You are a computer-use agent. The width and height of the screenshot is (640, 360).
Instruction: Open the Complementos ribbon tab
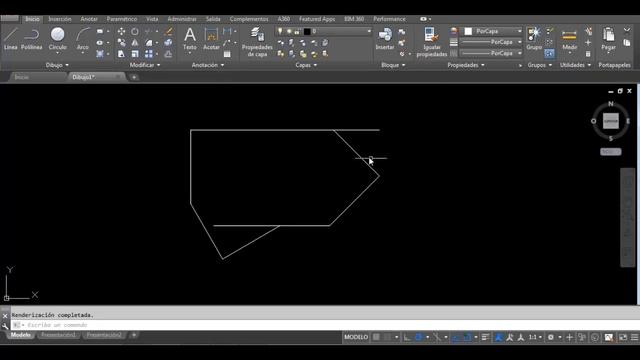tap(249, 19)
